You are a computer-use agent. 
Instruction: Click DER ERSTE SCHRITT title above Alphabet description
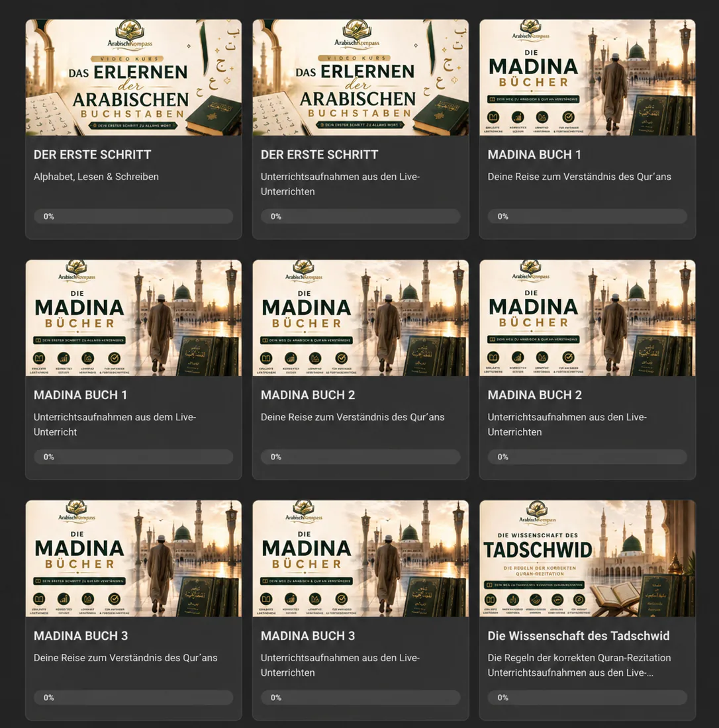click(93, 155)
